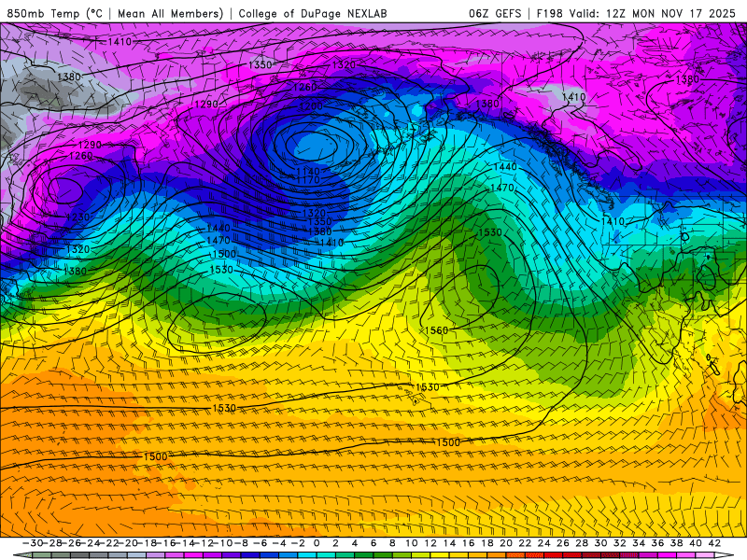The image size is (747, 560).
Task: Click the '26' color scale label
Action: pos(563,543)
